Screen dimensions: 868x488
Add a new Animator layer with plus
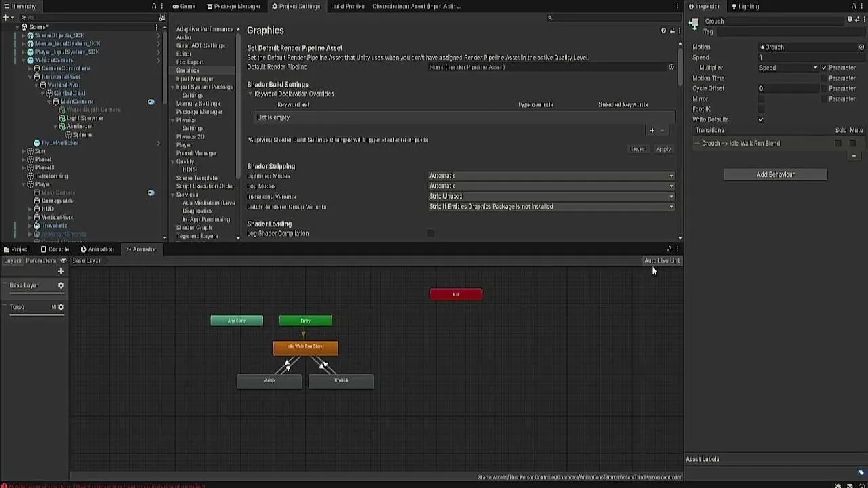[60, 271]
